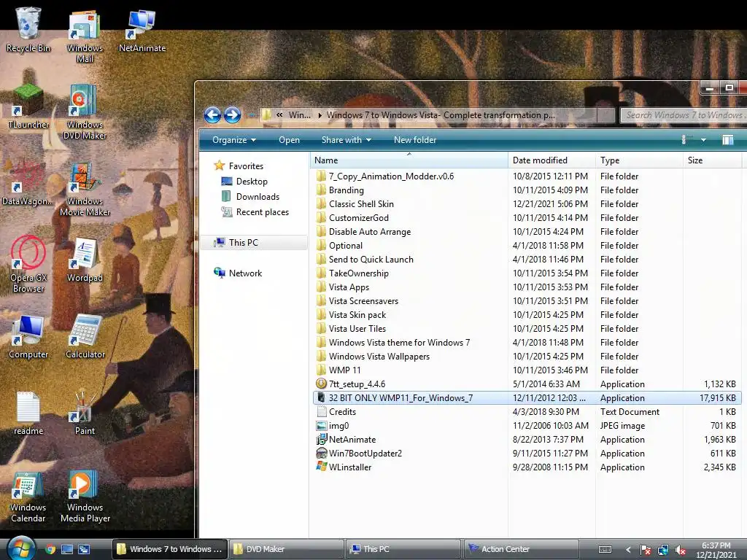Screen dimensions: 747x560
Task: Expand the address bar breadcrumb chevron
Action: 279,114
